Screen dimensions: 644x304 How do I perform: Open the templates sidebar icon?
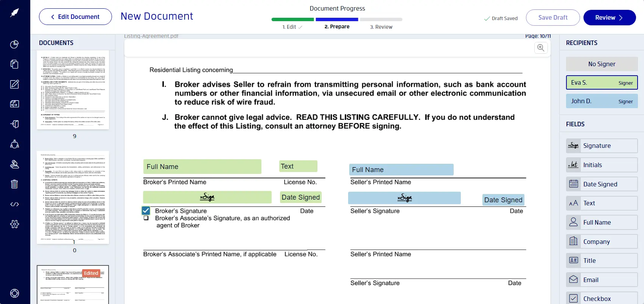coord(14,104)
